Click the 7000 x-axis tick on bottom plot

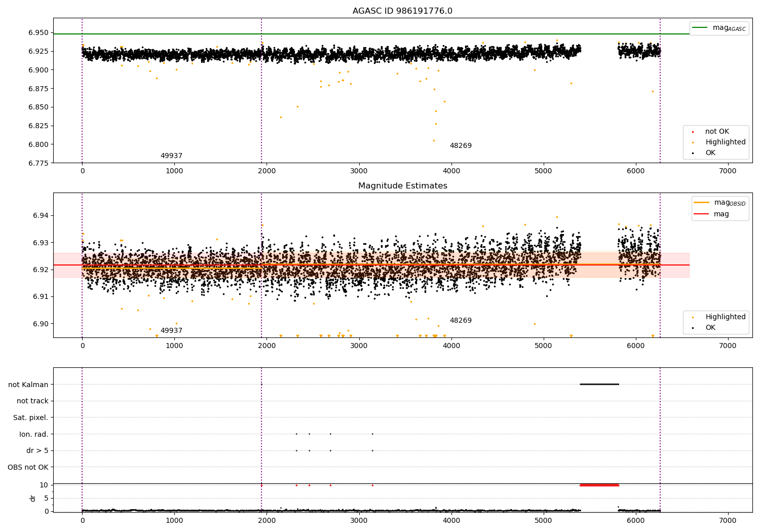pyautogui.click(x=728, y=520)
